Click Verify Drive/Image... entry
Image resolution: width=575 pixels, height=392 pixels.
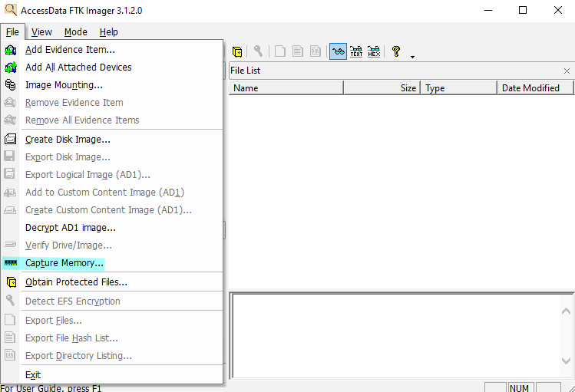click(112, 245)
